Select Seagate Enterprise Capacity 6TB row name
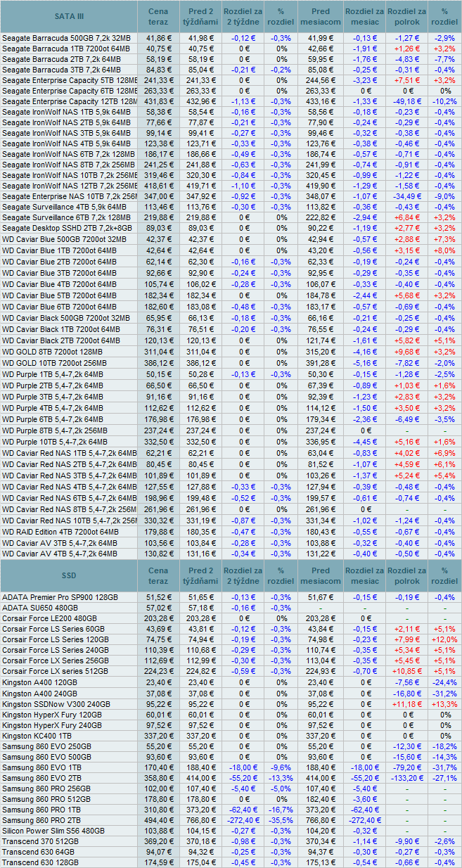The image size is (462, 868). point(70,91)
